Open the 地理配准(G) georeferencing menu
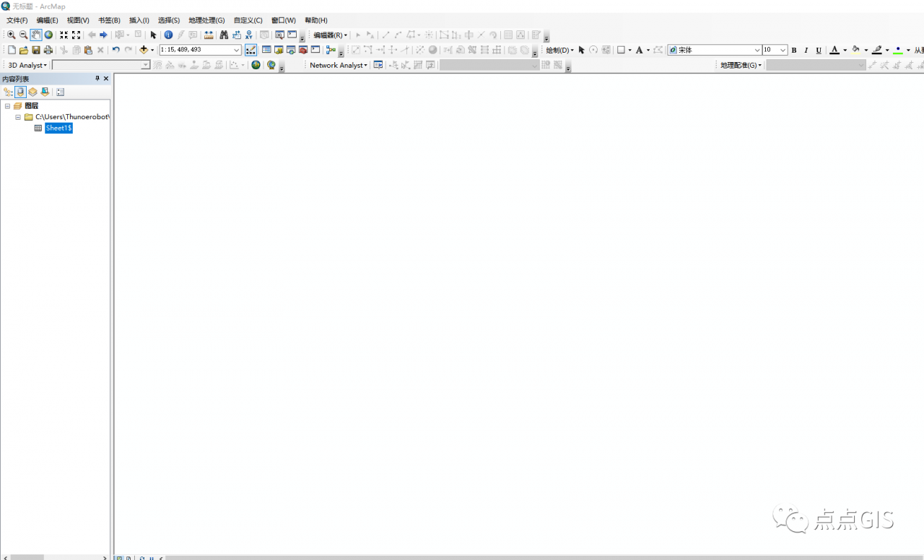The height and width of the screenshot is (560, 924). click(x=741, y=65)
